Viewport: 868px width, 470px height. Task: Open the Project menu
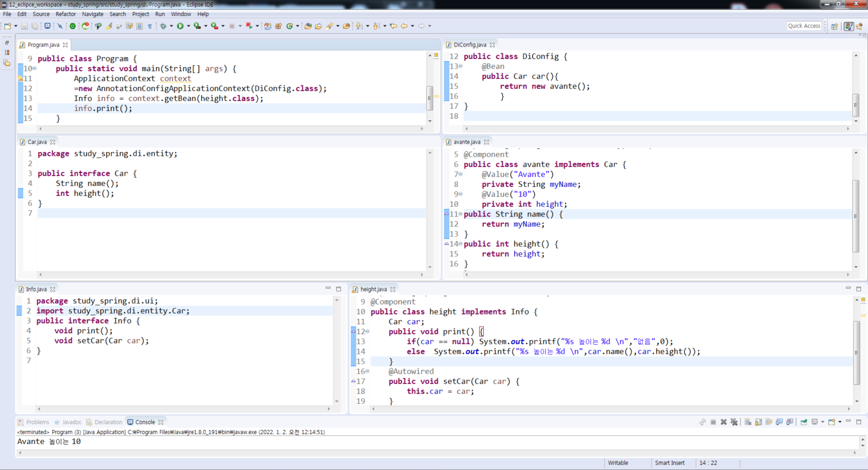[141, 14]
